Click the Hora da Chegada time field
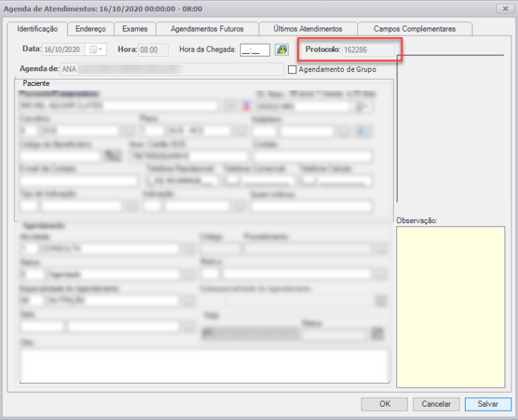Viewport: 518px width, 420px height. click(255, 50)
